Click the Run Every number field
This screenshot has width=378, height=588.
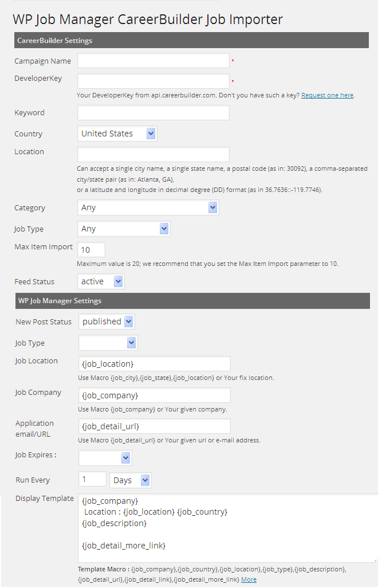pos(92,479)
